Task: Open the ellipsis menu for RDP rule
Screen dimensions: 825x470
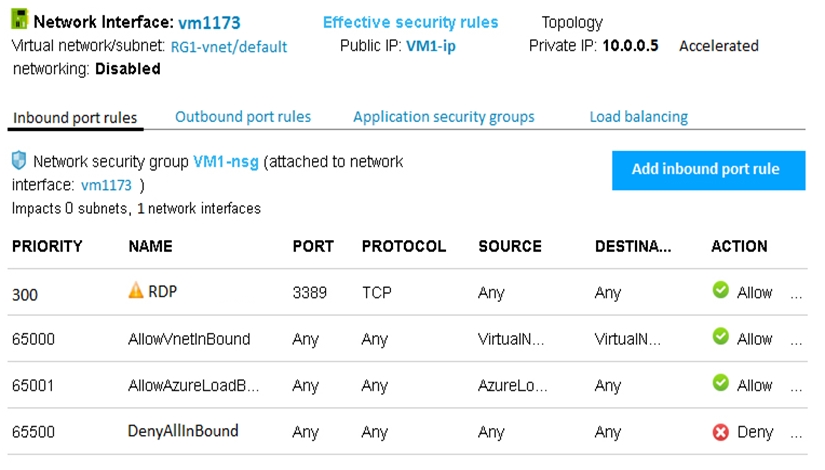Action: [x=796, y=294]
